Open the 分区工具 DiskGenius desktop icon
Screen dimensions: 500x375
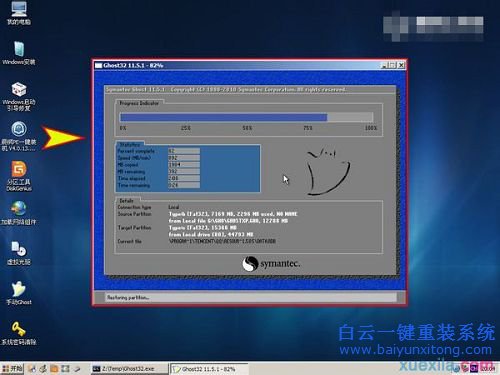point(19,176)
